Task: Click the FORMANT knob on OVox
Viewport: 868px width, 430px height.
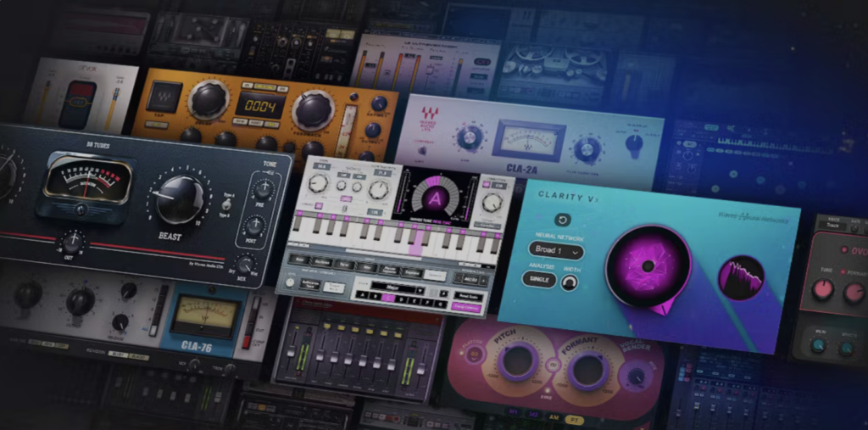Action: [x=854, y=293]
